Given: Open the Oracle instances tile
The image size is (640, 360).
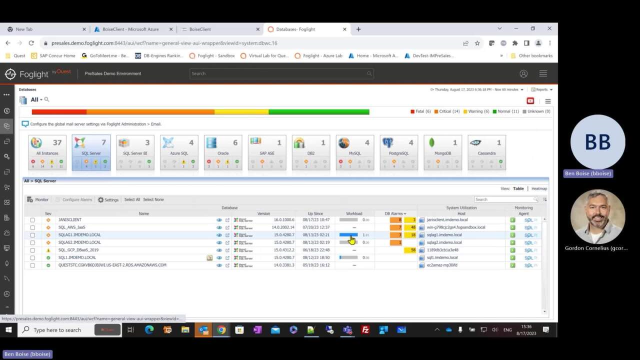Looking at the screenshot, I should (x=223, y=152).
